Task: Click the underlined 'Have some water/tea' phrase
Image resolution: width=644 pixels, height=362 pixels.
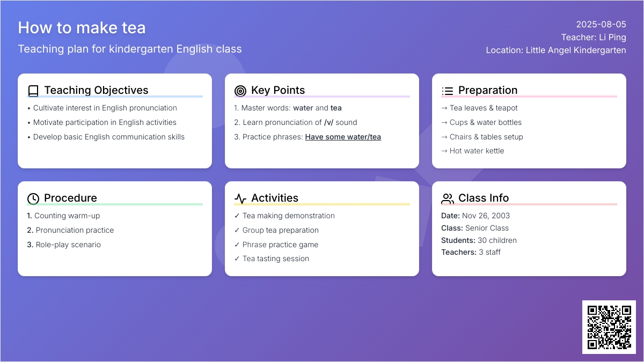Action: (343, 137)
